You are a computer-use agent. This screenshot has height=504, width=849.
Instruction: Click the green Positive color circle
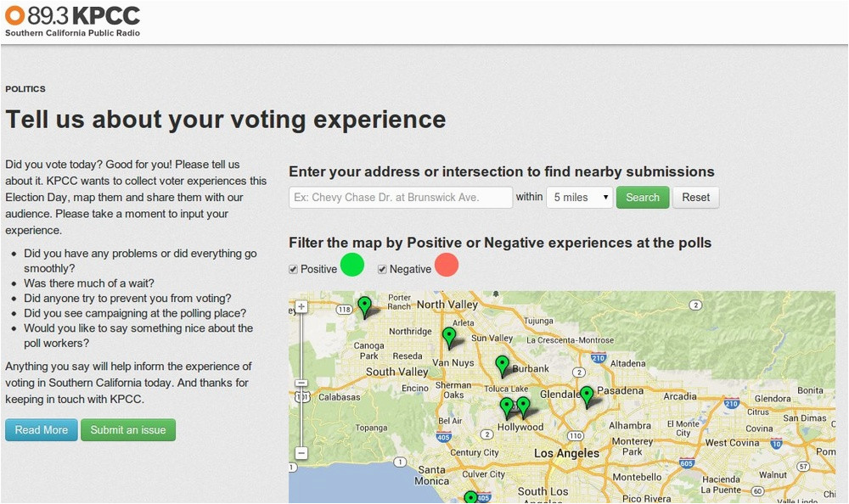click(352, 265)
